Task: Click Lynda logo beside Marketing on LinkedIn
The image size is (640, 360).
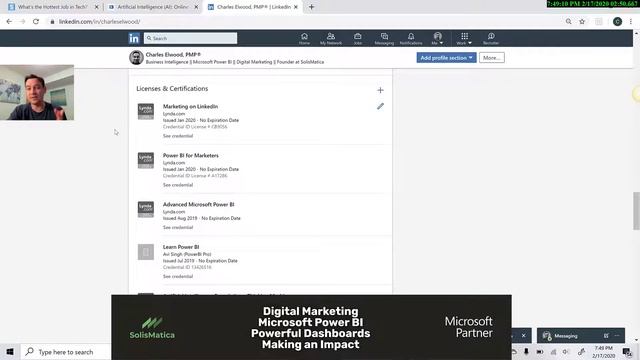Action: pyautogui.click(x=146, y=111)
